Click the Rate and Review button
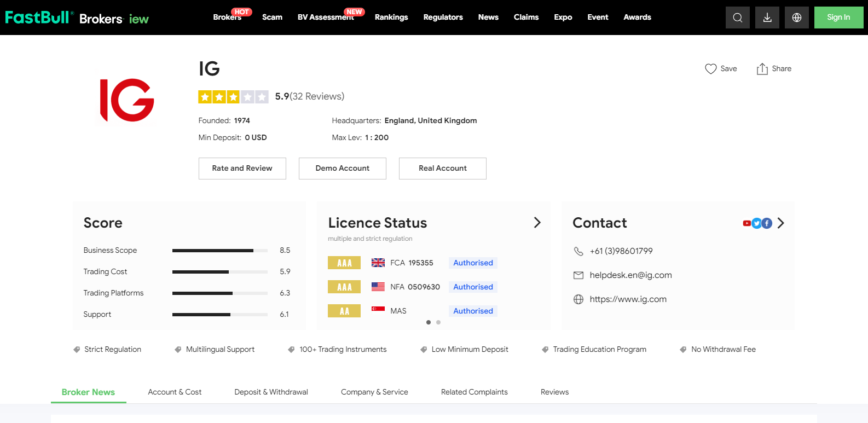Viewport: 868px width, 423px height. click(242, 169)
